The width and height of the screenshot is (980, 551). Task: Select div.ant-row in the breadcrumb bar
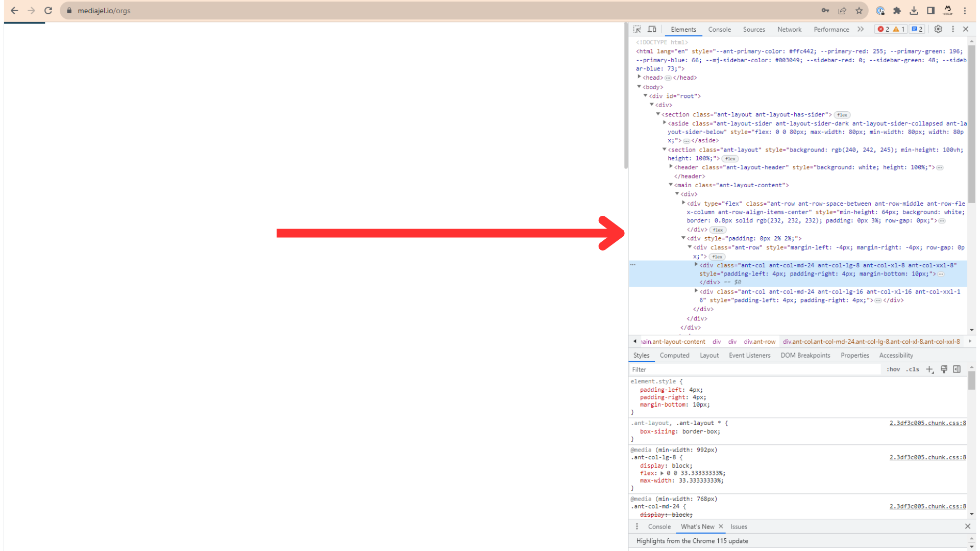click(759, 341)
